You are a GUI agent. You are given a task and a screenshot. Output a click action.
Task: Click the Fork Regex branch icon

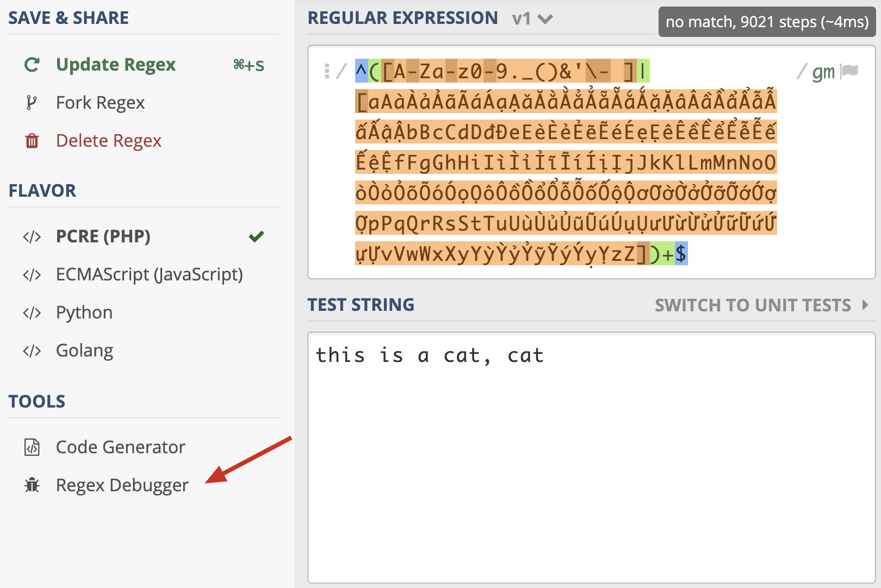[32, 103]
